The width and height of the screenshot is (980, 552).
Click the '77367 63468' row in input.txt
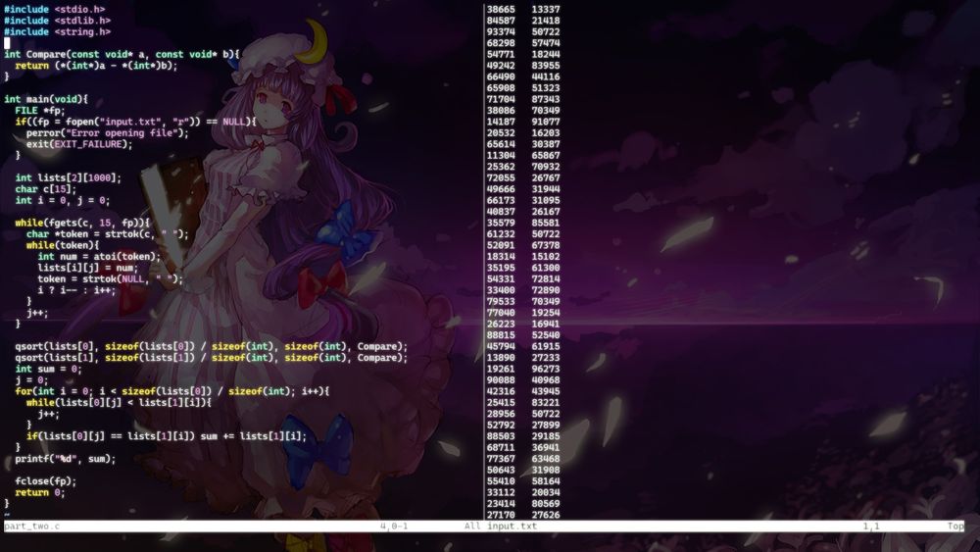point(523,460)
